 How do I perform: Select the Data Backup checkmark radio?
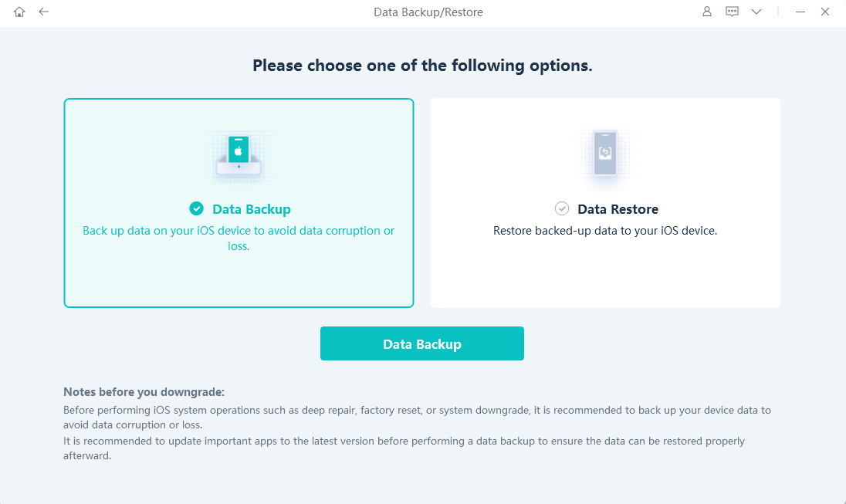(x=196, y=208)
